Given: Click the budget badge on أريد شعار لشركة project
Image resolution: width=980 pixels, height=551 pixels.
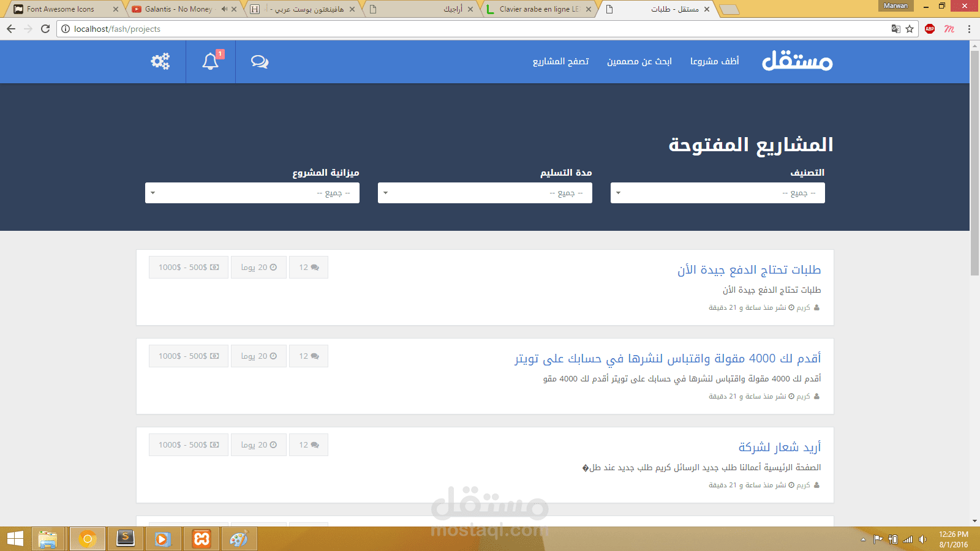Looking at the screenshot, I should (x=189, y=445).
